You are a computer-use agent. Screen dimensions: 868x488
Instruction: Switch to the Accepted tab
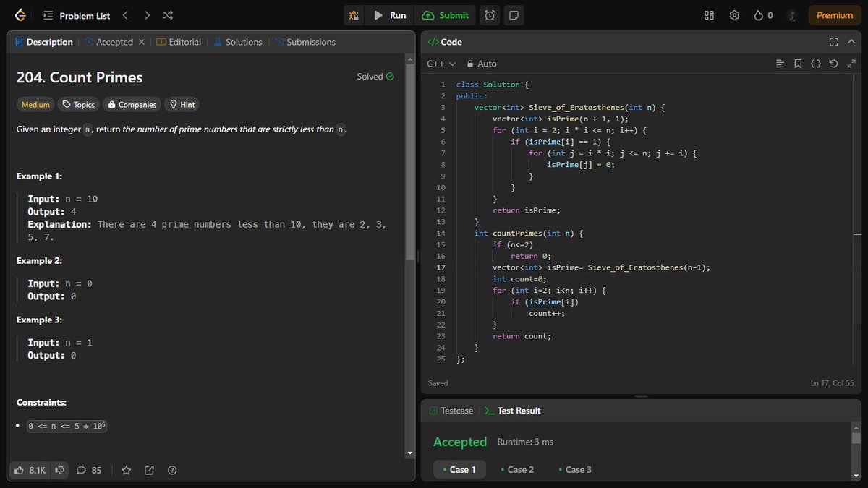click(109, 42)
